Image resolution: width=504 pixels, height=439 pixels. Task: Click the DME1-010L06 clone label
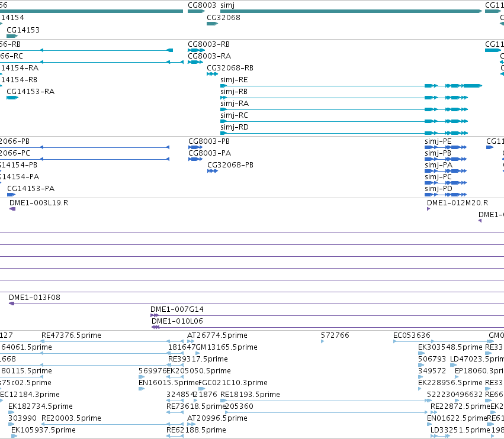click(x=177, y=321)
